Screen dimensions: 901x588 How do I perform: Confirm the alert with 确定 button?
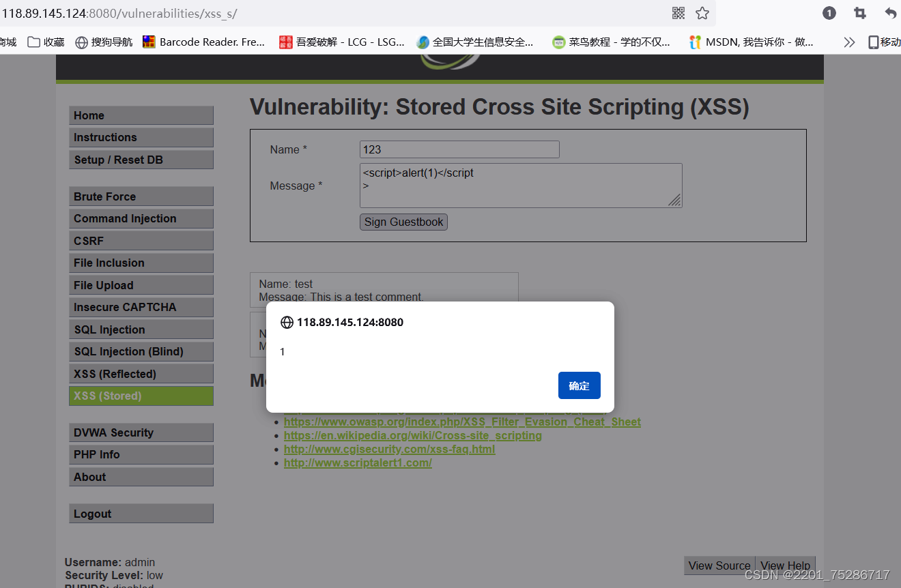(579, 385)
